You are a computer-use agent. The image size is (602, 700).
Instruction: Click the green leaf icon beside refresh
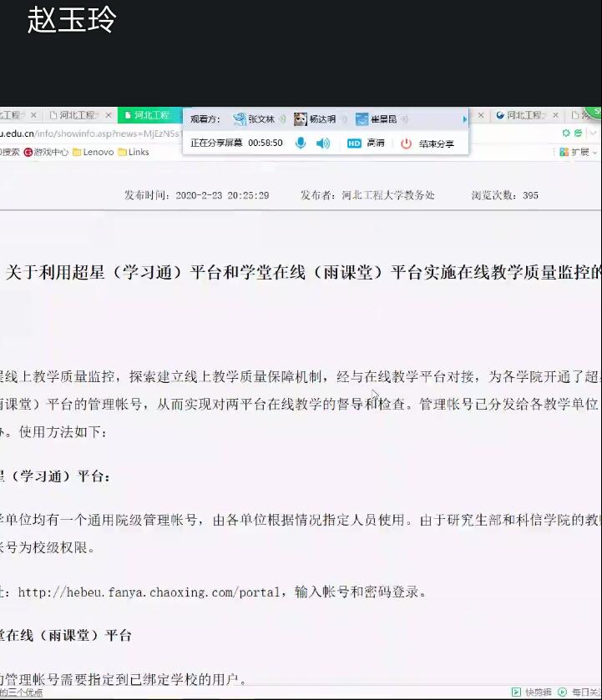[x=578, y=133]
